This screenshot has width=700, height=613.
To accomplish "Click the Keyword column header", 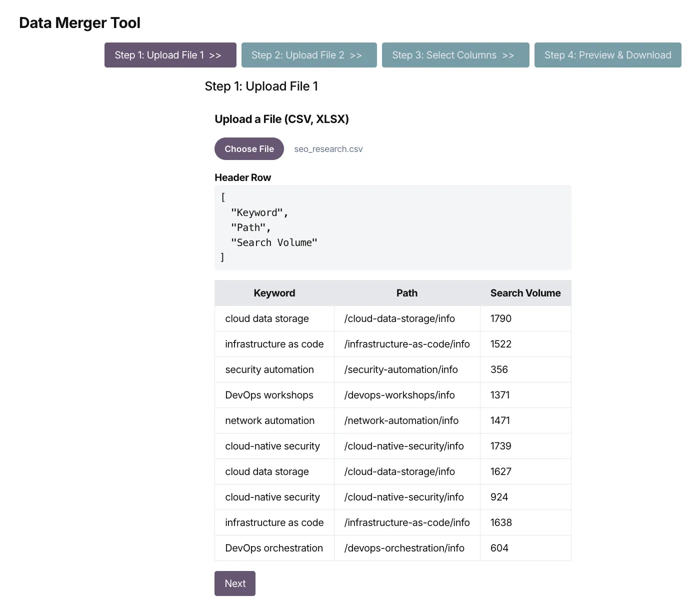I will point(274,293).
